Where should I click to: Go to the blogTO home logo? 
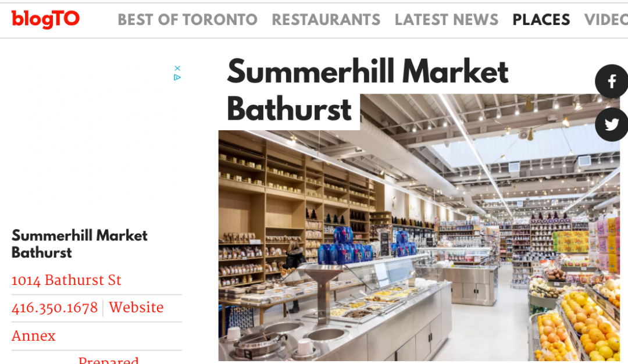(45, 19)
